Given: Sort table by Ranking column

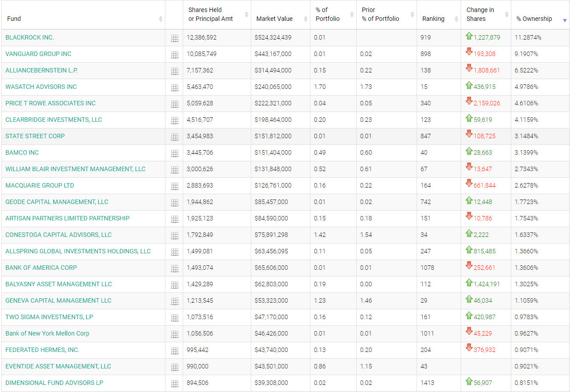Looking at the screenshot, I should point(439,15).
